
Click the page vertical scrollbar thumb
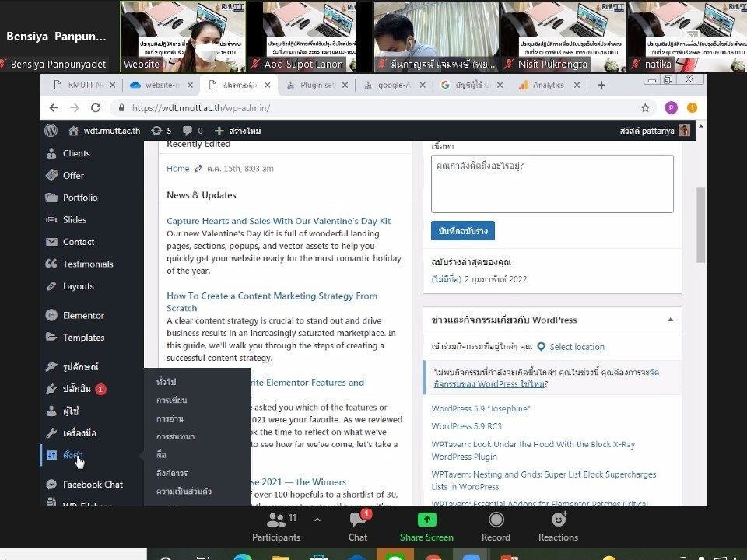pyautogui.click(x=700, y=225)
